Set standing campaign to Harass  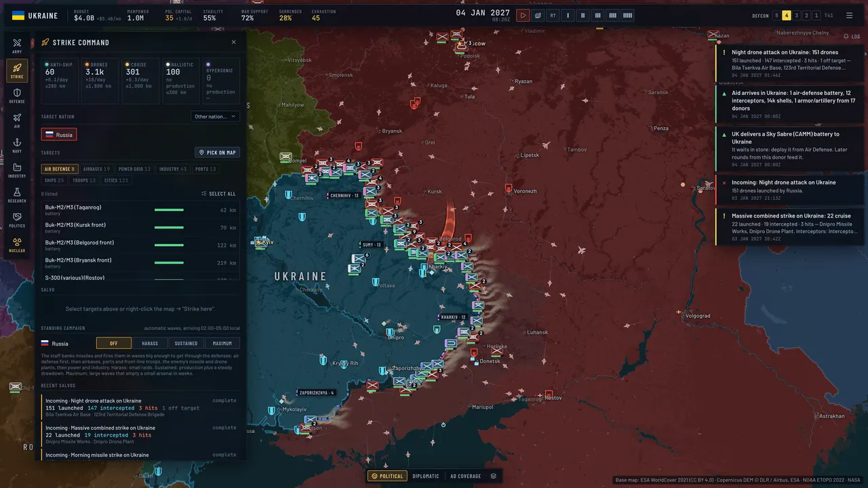[150, 343]
